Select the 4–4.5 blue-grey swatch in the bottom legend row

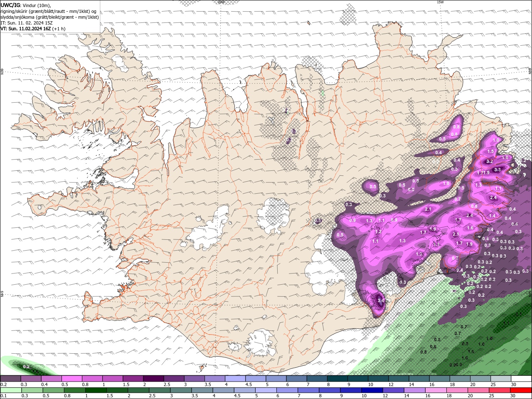(223, 390)
